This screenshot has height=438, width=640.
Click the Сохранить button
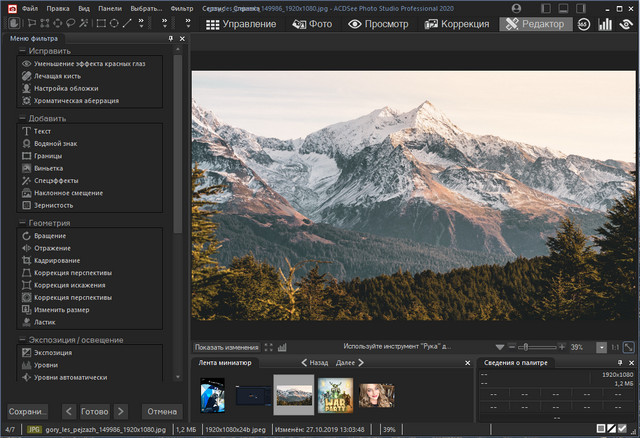27,411
